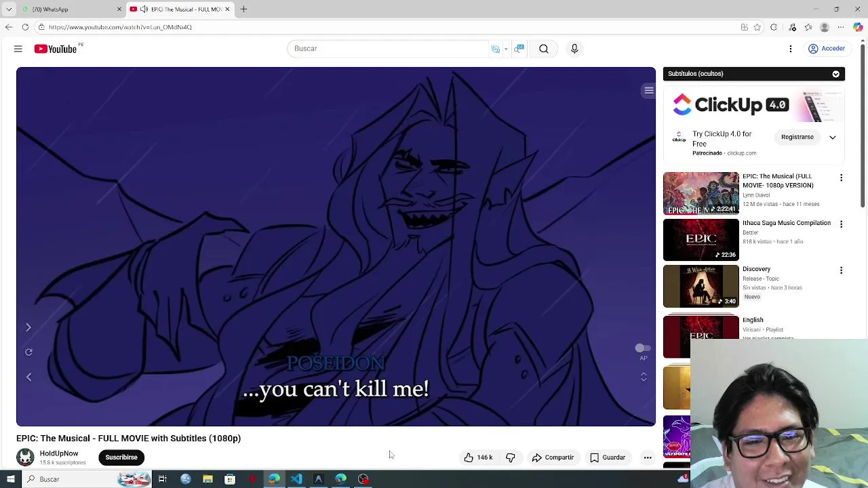868x488 pixels.
Task: Open the browser tab list dropdown
Action: [x=9, y=9]
